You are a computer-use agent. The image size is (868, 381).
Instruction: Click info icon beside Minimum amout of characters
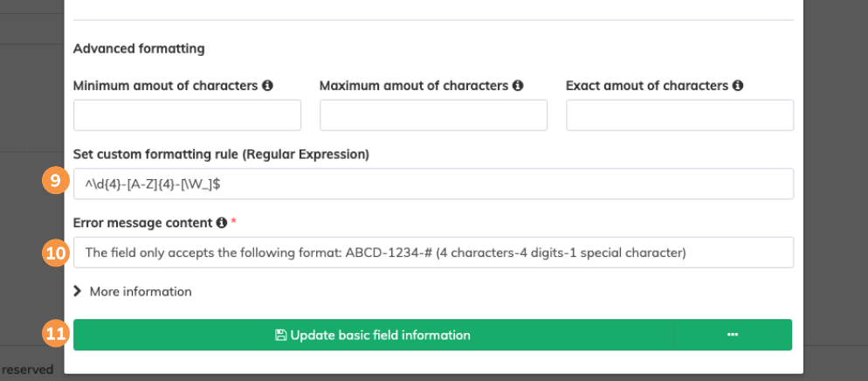pos(267,87)
